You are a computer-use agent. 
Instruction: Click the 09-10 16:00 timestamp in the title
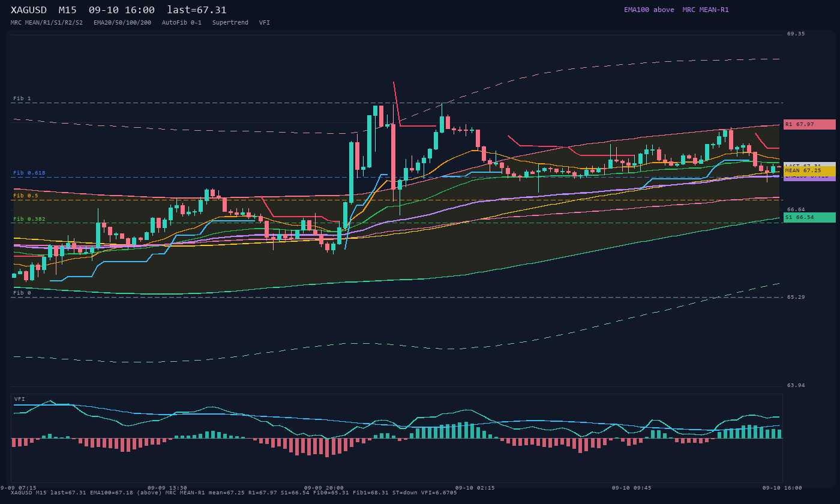pos(122,10)
